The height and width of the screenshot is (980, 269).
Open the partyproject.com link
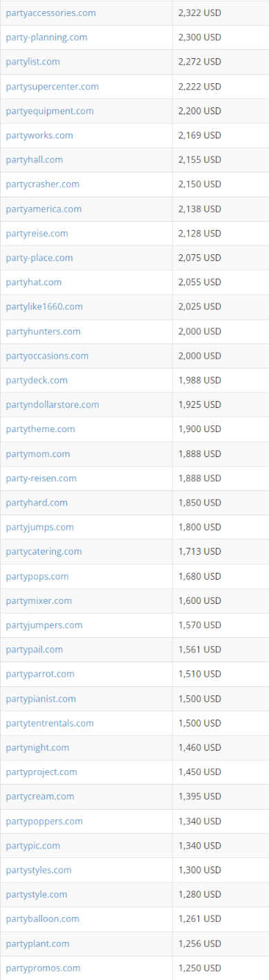(x=41, y=772)
